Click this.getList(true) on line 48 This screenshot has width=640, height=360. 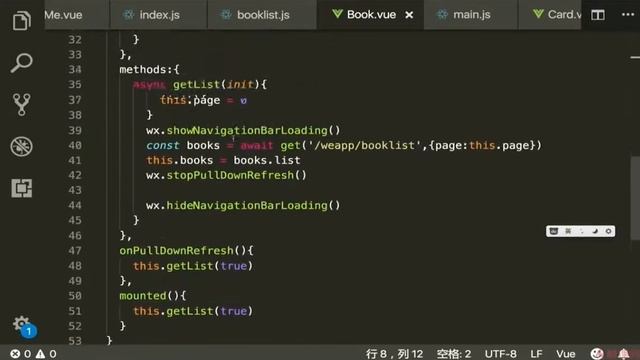point(193,266)
